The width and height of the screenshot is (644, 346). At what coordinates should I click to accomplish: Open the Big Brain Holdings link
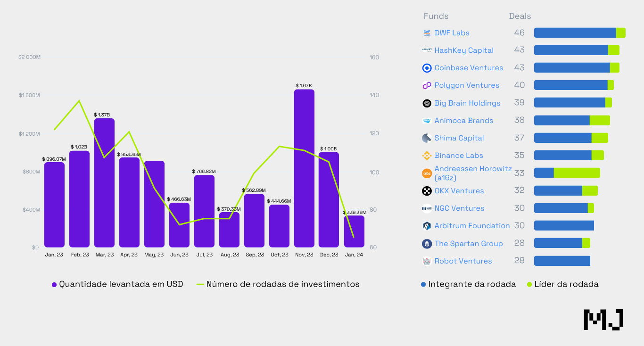pos(467,103)
